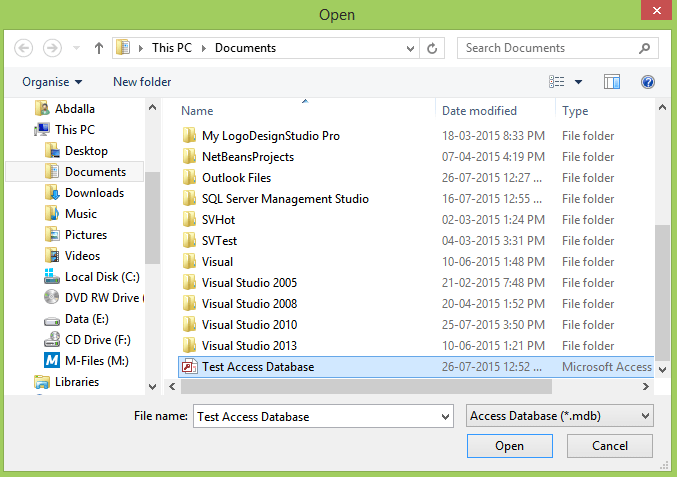
Task: Select the DVD RW Drive
Action: pos(93,298)
